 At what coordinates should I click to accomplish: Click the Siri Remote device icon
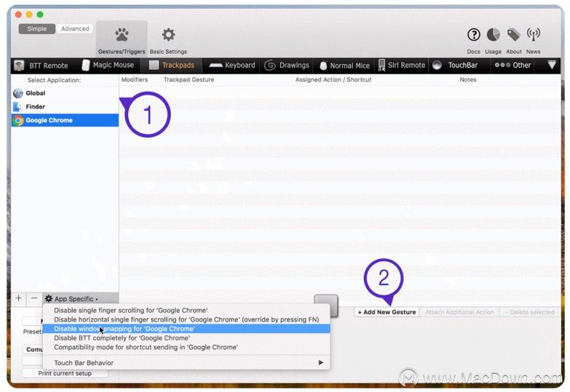381,65
